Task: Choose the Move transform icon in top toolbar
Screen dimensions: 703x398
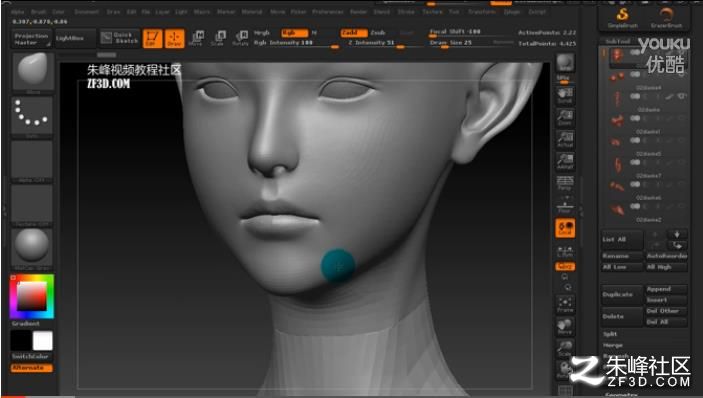Action: [x=196, y=38]
